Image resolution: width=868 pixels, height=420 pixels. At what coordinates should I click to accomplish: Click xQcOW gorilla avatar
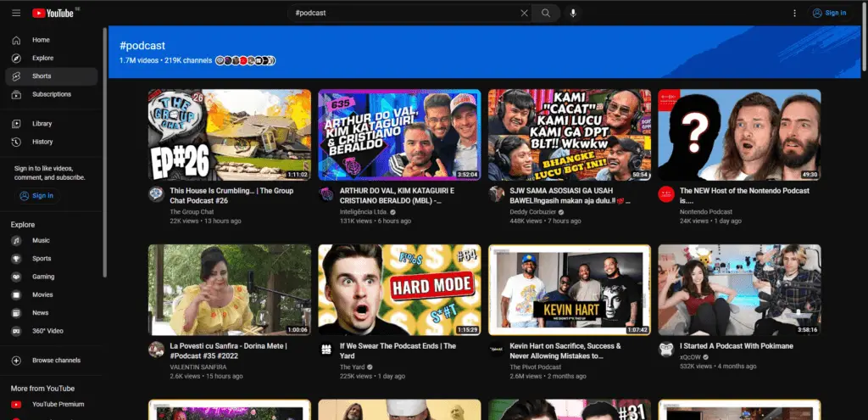(666, 349)
